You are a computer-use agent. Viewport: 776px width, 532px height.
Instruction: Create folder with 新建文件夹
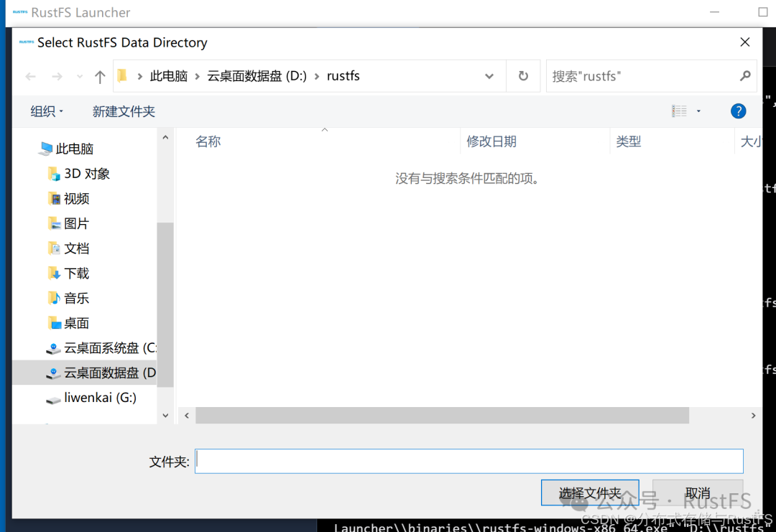(x=124, y=111)
